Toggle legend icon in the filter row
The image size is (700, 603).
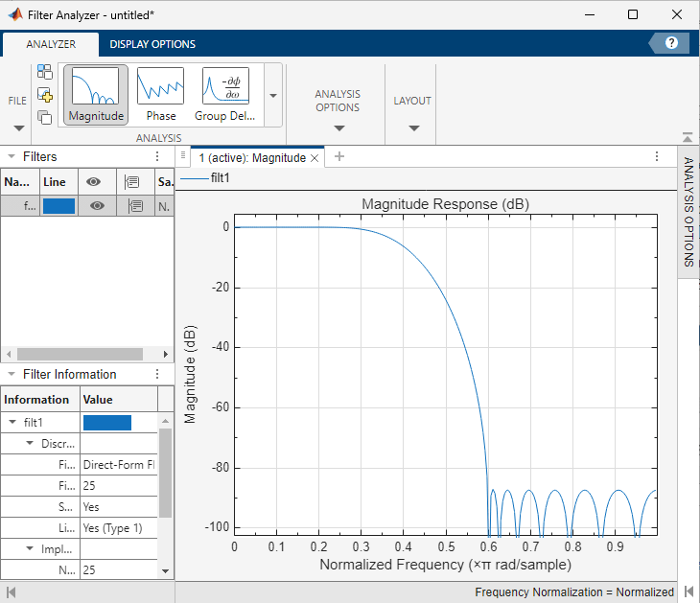pos(135,205)
